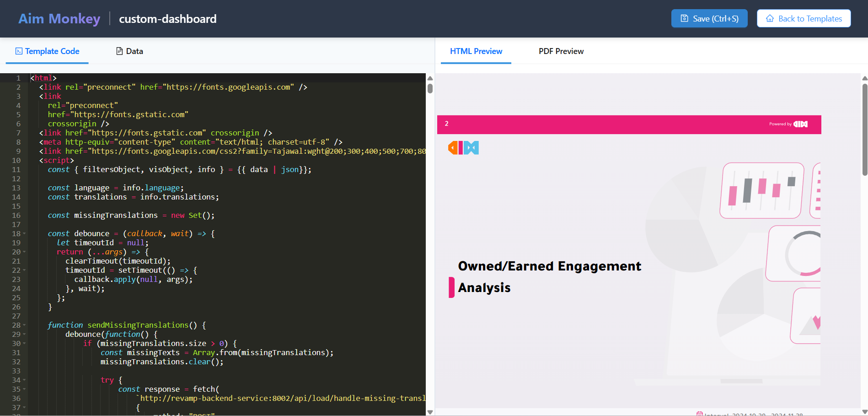The height and width of the screenshot is (416, 868).
Task: Click the Aim Monkey logo text
Action: (59, 19)
